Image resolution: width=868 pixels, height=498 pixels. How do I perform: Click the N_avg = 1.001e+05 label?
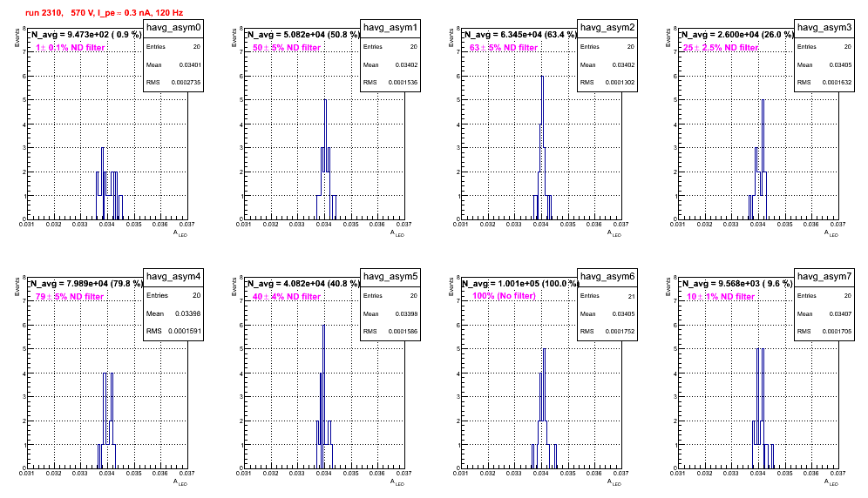[520, 284]
